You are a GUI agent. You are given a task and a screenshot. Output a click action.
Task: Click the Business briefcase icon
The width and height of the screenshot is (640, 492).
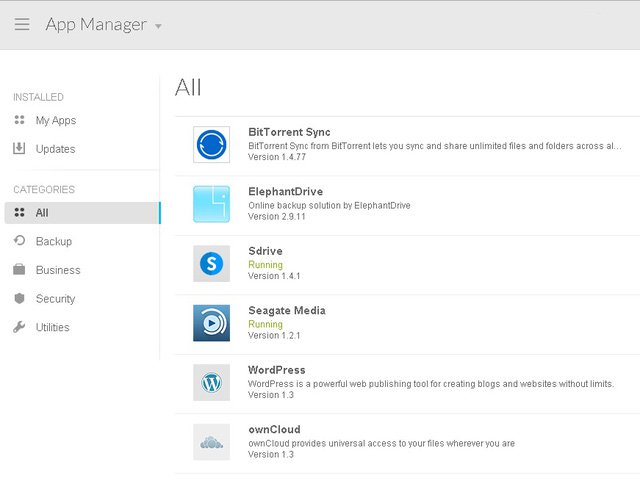(19, 269)
